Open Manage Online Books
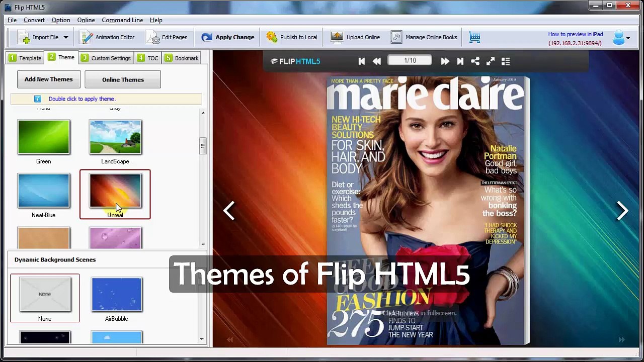 [x=424, y=37]
